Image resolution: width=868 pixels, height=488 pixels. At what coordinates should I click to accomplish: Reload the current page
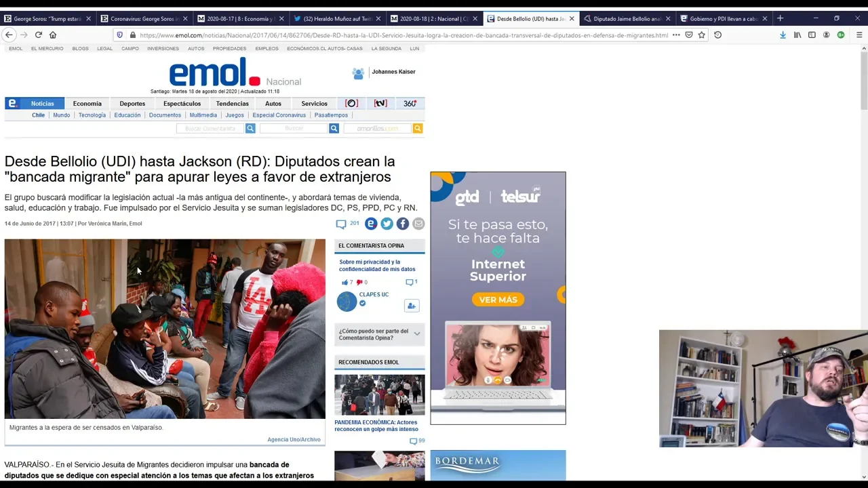click(x=38, y=35)
